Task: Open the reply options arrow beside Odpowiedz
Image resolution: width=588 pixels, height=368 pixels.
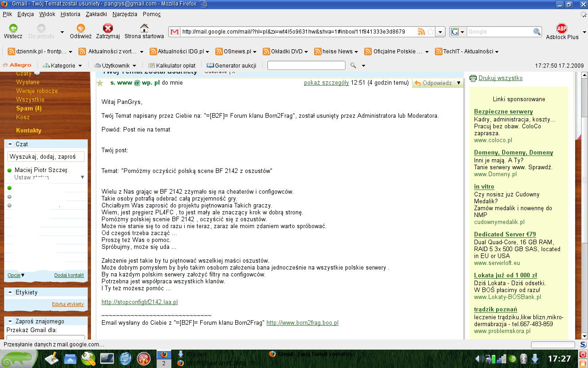Action: [458, 83]
